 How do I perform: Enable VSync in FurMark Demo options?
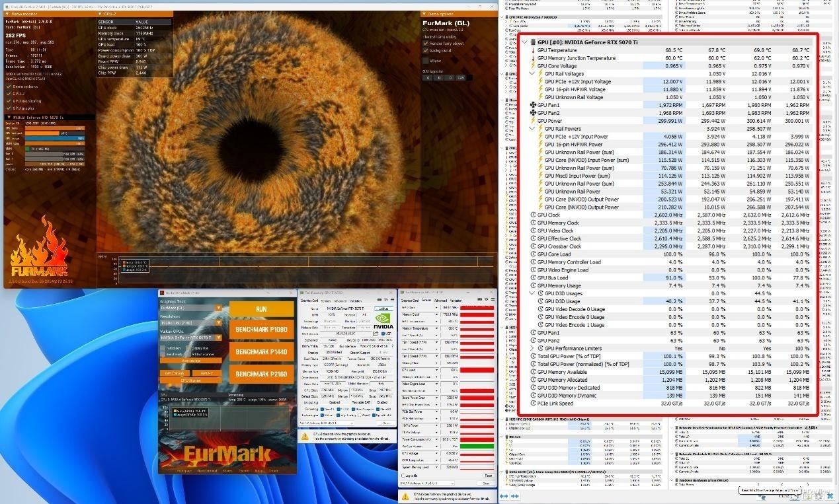tap(426, 60)
